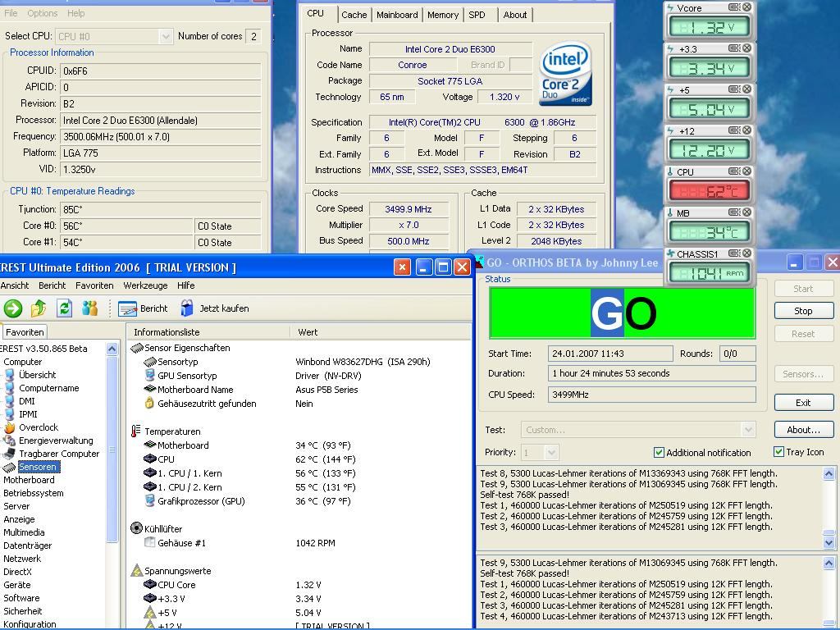This screenshot has height=630, width=840.
Task: Select Gehäuse #1 fan row in list
Action: 239,543
